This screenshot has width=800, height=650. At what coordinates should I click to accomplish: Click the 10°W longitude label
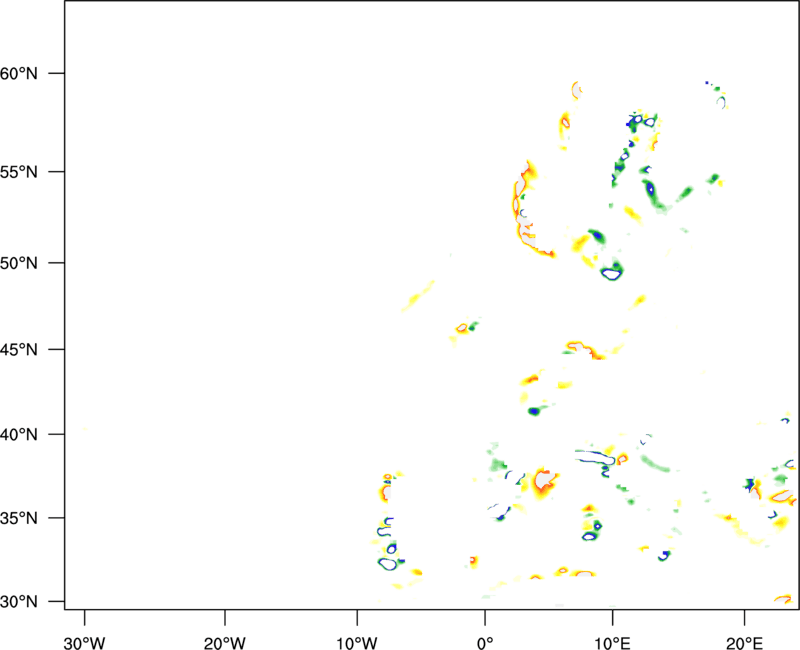(x=357, y=643)
